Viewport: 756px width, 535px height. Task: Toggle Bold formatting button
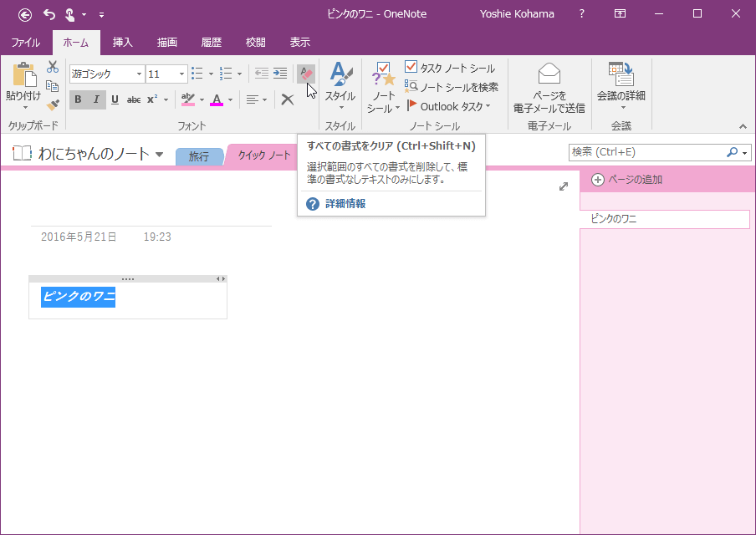78,99
